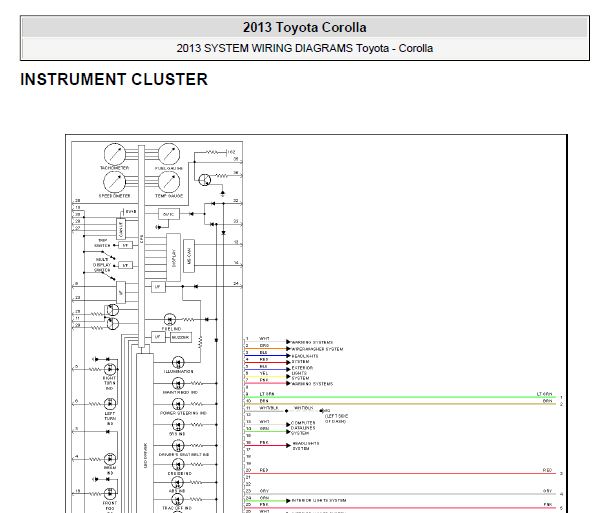The image size is (605, 513).
Task: Click the MS CAN block
Action: 189,256
